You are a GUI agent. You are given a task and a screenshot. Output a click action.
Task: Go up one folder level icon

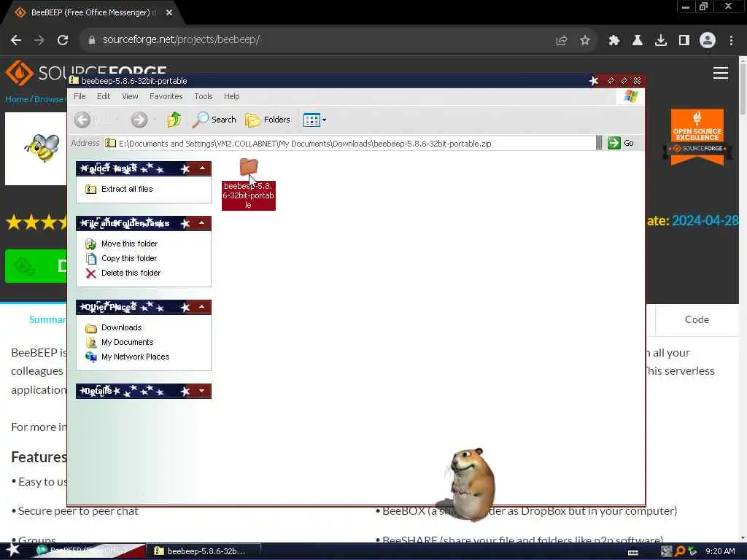(x=174, y=120)
